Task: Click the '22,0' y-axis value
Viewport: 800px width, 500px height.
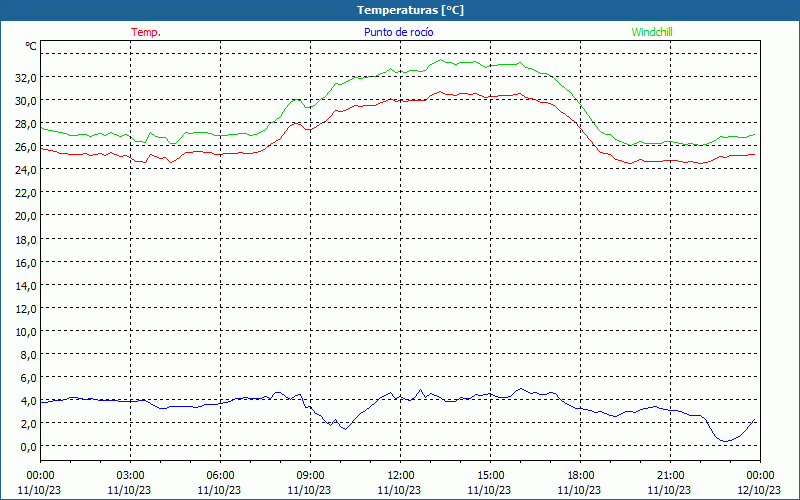Action: click(28, 193)
